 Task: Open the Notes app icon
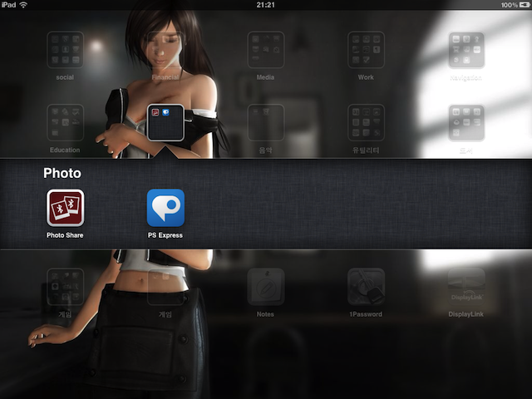pyautogui.click(x=266, y=287)
